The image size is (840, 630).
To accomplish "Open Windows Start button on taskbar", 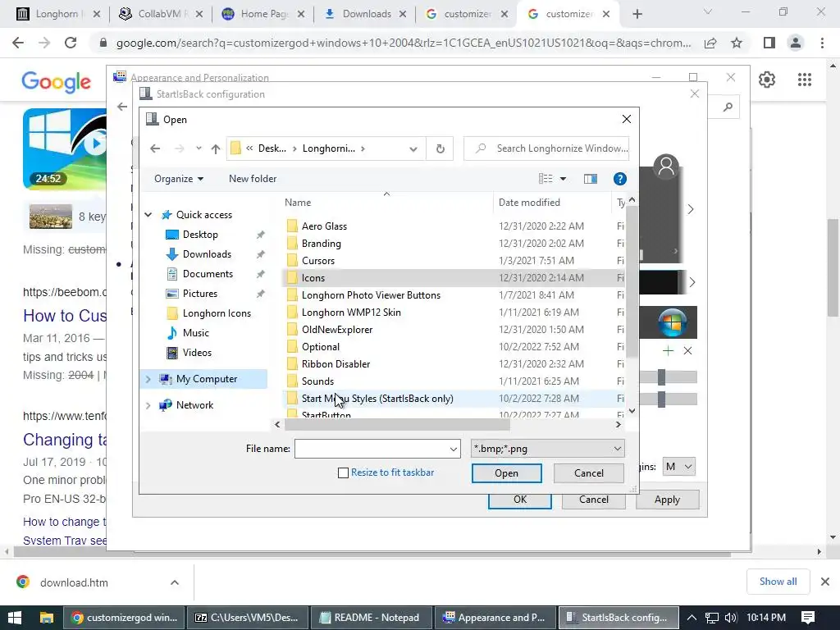I will (15, 618).
